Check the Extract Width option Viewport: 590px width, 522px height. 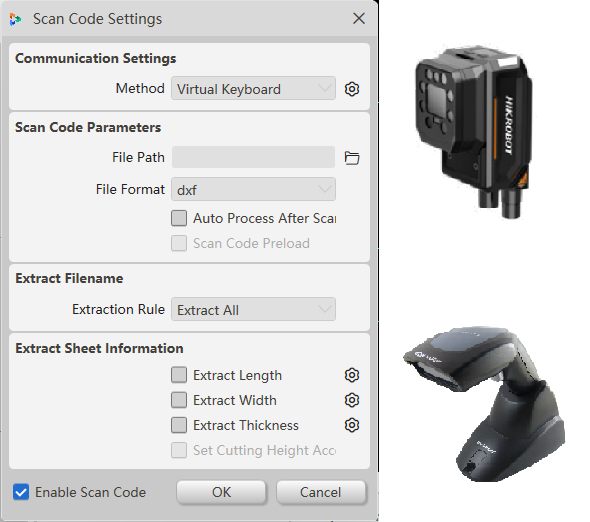pos(179,400)
